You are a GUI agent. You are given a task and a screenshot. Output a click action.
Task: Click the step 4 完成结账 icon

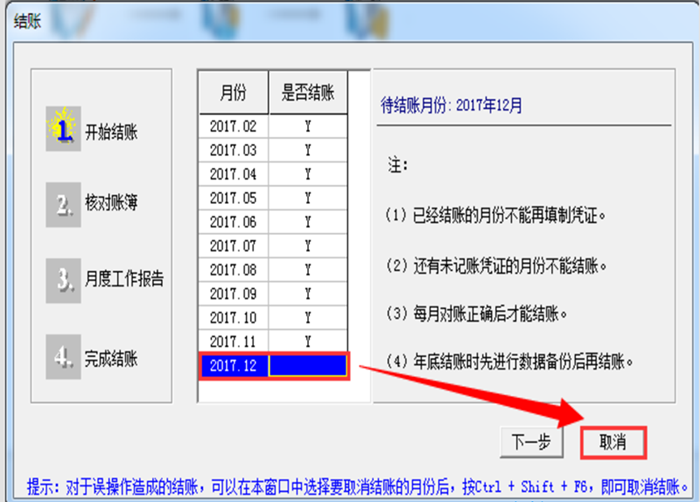point(63,356)
